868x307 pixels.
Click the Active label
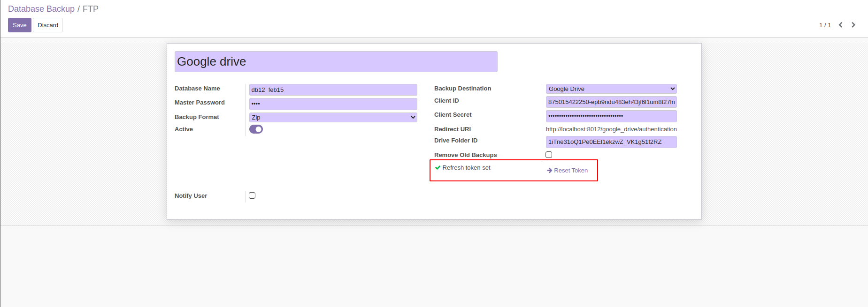point(184,129)
